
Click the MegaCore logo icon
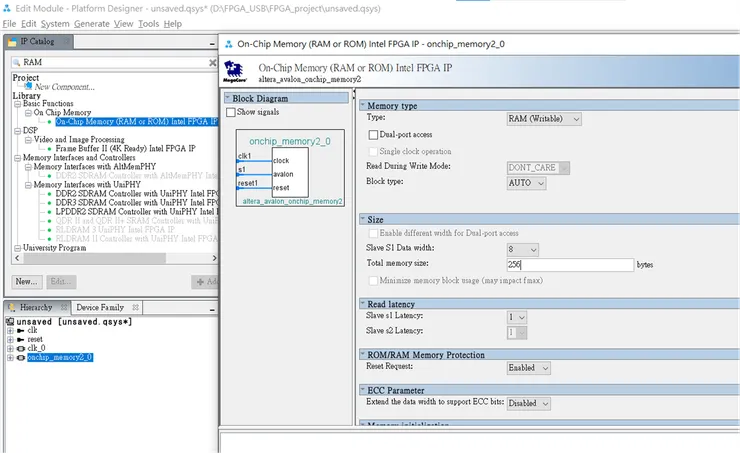pos(237,70)
